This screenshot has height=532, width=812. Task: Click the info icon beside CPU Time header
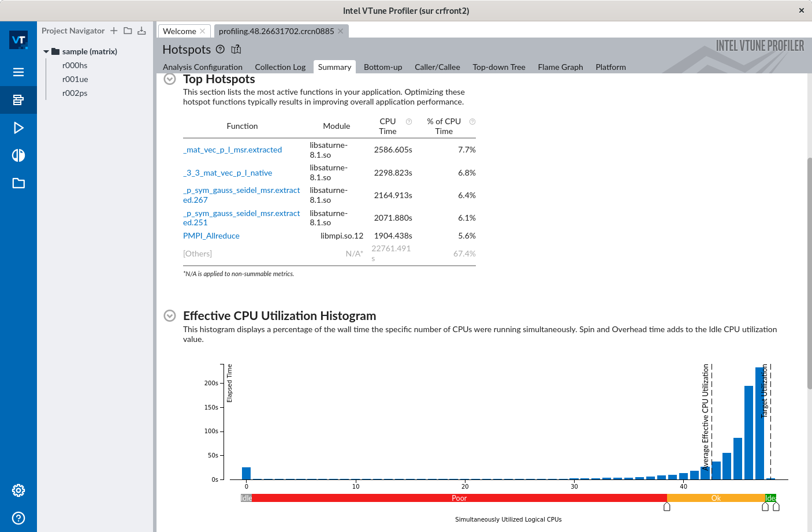coord(409,121)
